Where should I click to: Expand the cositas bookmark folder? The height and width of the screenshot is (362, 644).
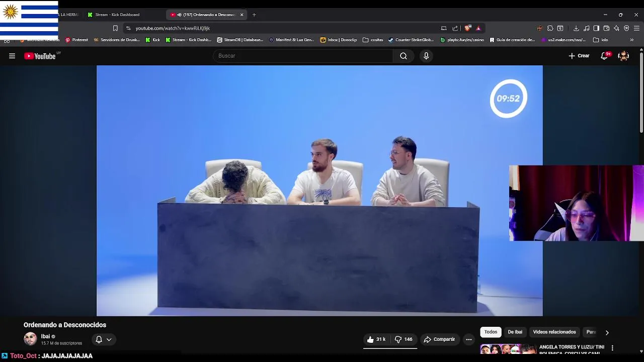[x=373, y=40]
